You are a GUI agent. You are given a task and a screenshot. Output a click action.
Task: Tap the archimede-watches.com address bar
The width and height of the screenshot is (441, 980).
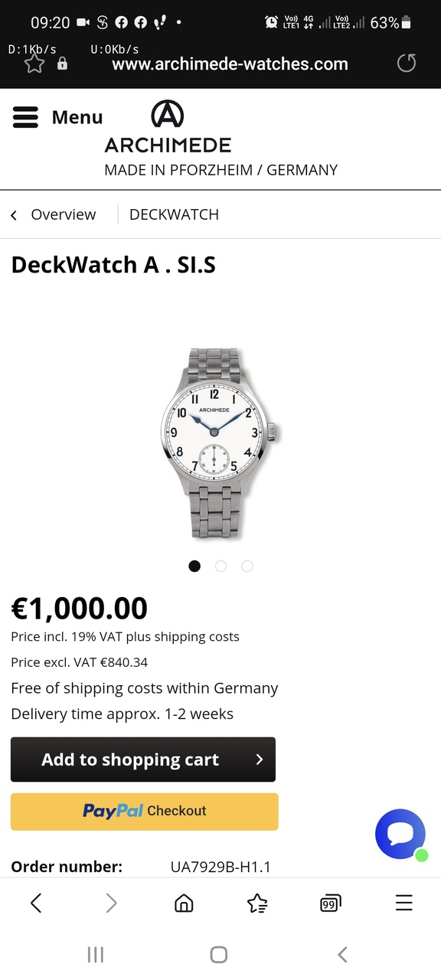click(x=230, y=64)
